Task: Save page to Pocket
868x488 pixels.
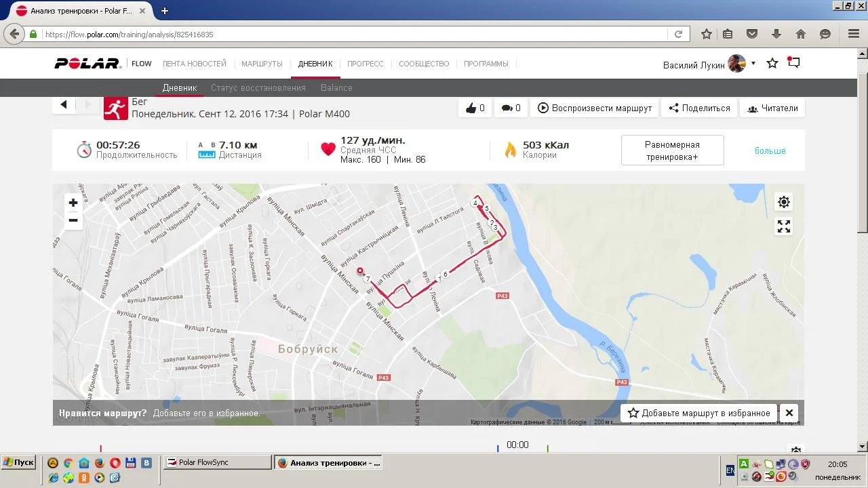Action: pos(752,34)
